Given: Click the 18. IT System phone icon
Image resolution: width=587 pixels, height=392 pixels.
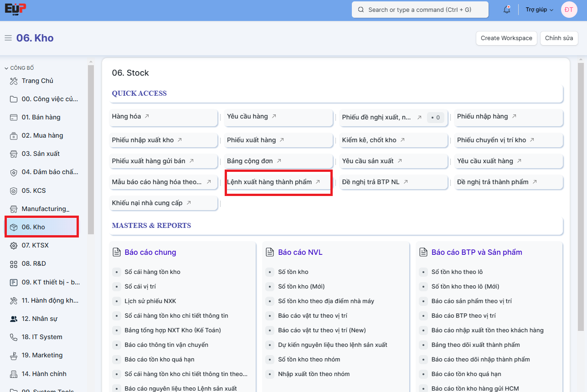Looking at the screenshot, I should pos(14,337).
